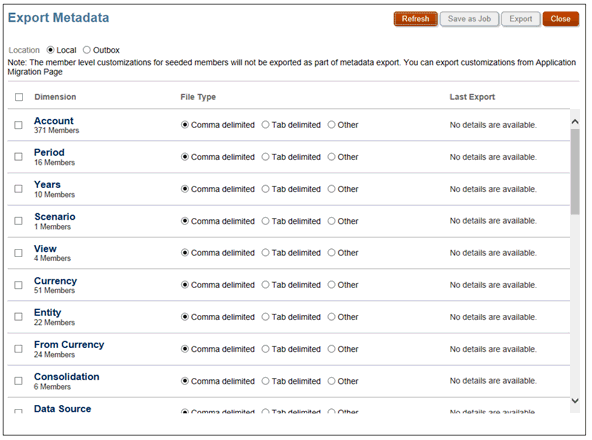
Task: Click the scroll down arrow in list
Action: point(575,401)
